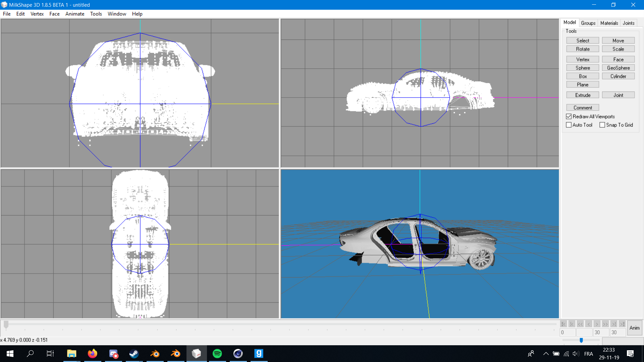The width and height of the screenshot is (644, 362).
Task: Activate the Scale tool
Action: 618,49
